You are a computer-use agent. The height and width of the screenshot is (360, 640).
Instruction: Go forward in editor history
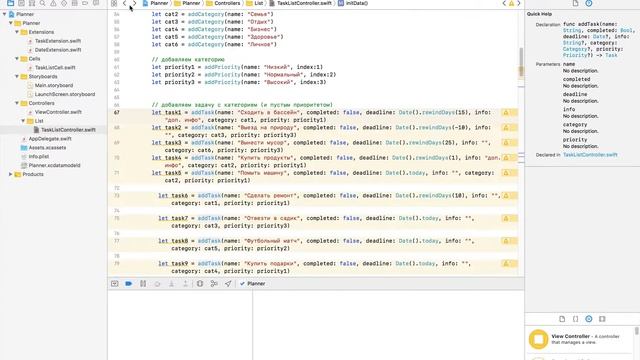click(135, 3)
